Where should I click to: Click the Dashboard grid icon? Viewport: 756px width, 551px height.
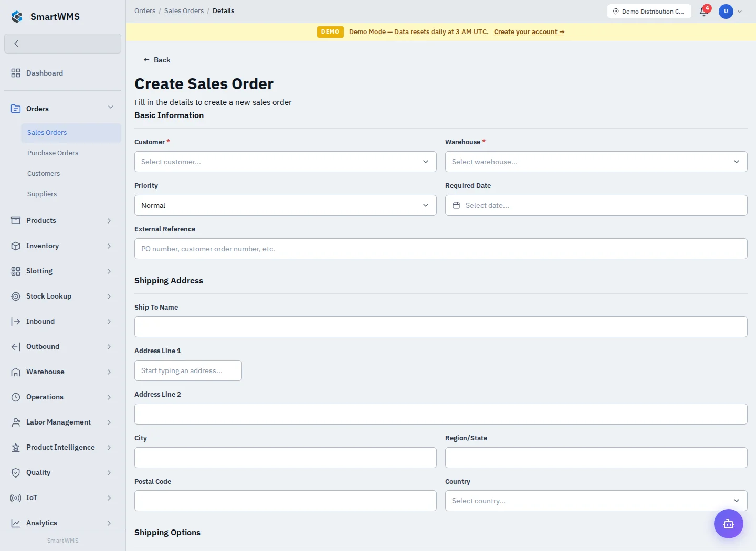point(16,73)
